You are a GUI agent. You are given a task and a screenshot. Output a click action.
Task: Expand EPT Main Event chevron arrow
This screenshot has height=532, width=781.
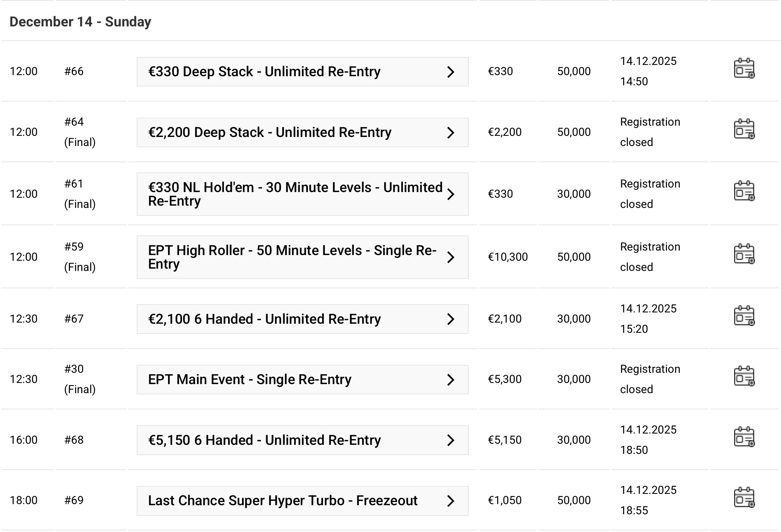point(450,380)
